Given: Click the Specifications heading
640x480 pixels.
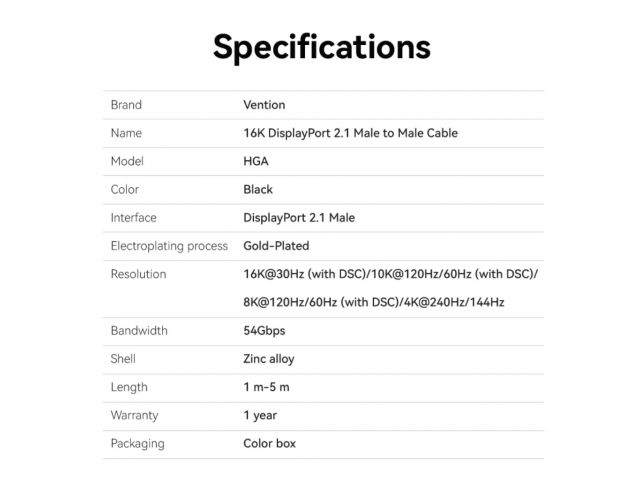Looking at the screenshot, I should [322, 48].
